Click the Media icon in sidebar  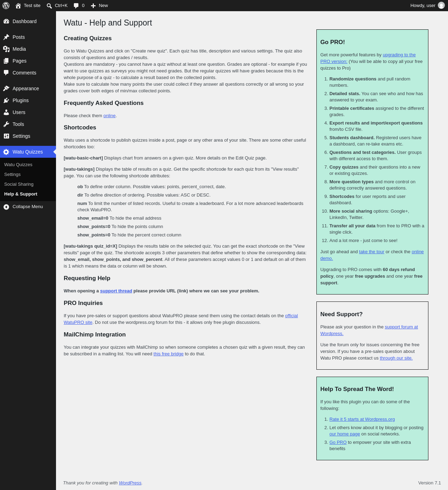click(6, 49)
